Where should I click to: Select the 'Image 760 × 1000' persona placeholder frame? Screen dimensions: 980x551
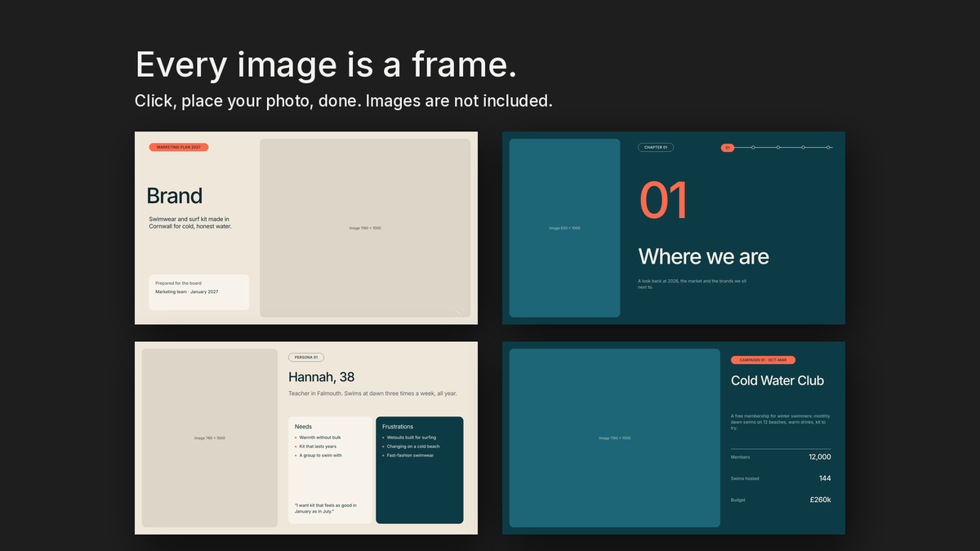(x=210, y=438)
